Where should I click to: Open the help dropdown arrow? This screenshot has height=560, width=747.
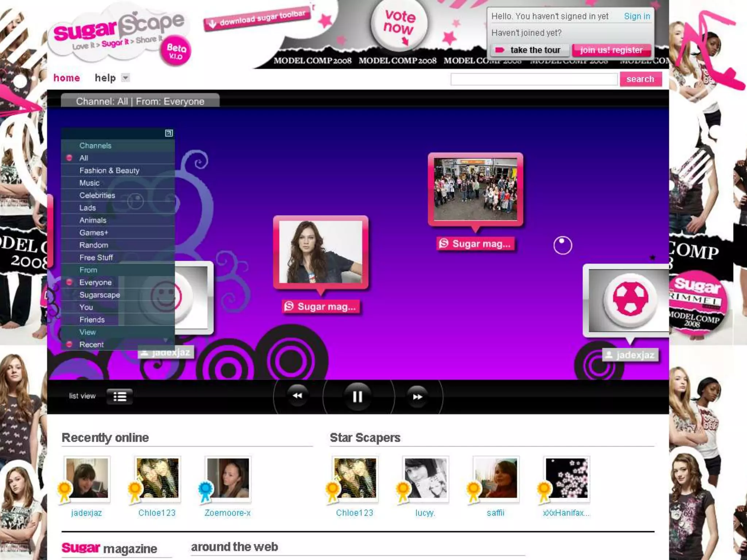pyautogui.click(x=125, y=78)
